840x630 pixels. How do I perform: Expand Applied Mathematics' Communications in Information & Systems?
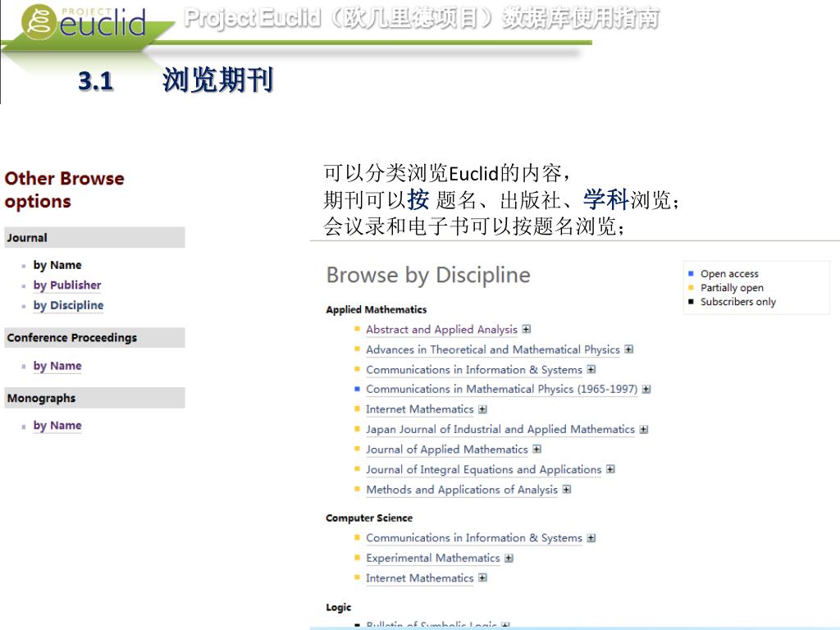pyautogui.click(x=591, y=369)
